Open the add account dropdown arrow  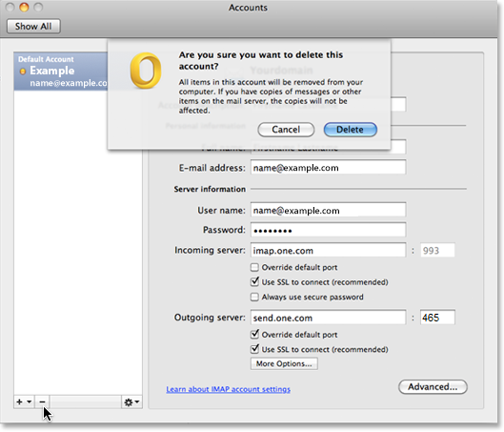30,401
